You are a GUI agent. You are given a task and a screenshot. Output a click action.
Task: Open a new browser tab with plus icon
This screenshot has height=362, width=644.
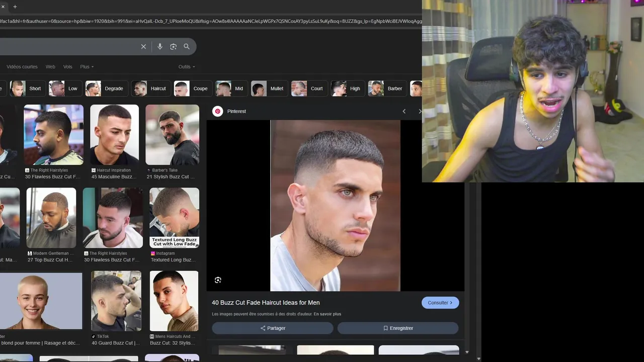pyautogui.click(x=15, y=7)
